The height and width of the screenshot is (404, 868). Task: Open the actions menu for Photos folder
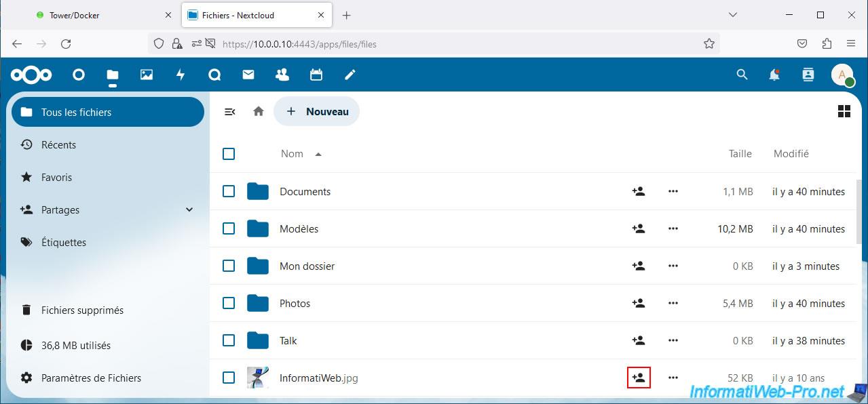coord(673,304)
